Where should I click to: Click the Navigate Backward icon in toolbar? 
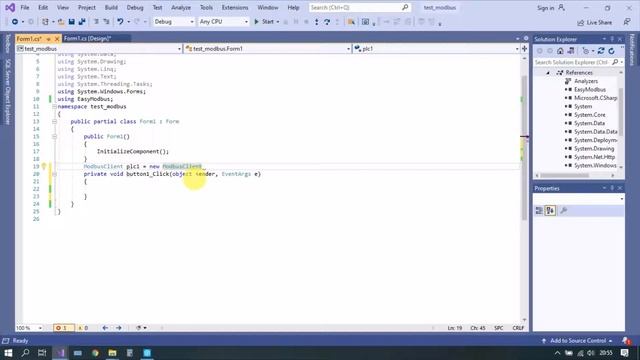(15, 22)
